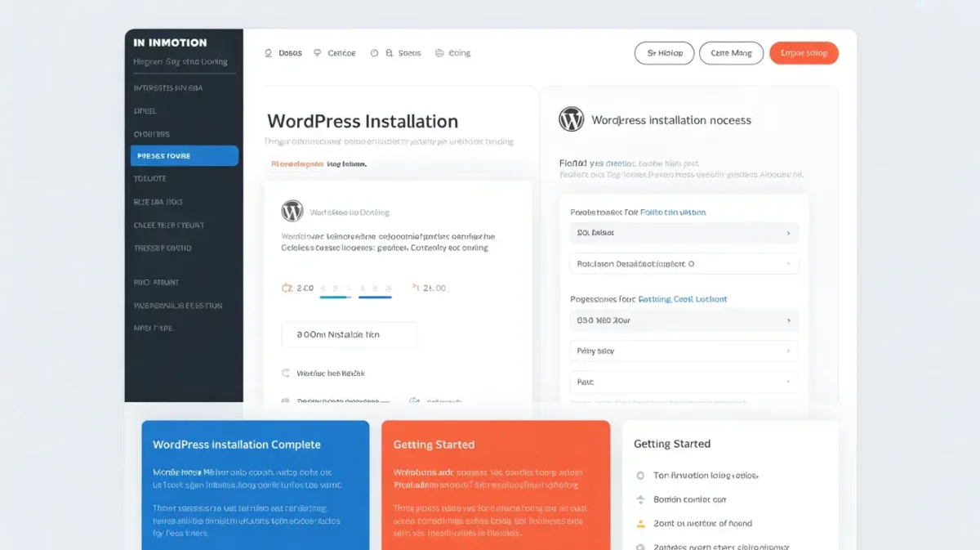Expand the 'G3O N80 2Oar' row chevron
The height and width of the screenshot is (550, 980).
click(x=788, y=320)
